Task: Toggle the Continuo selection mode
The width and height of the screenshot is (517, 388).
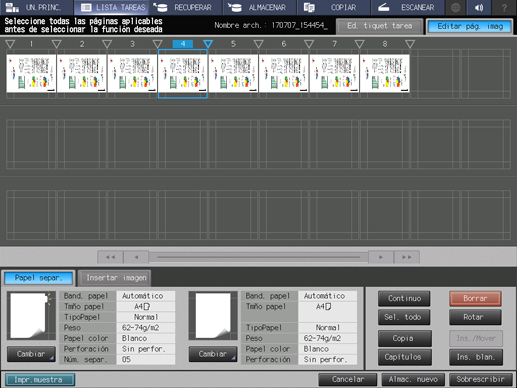Action: pyautogui.click(x=404, y=298)
